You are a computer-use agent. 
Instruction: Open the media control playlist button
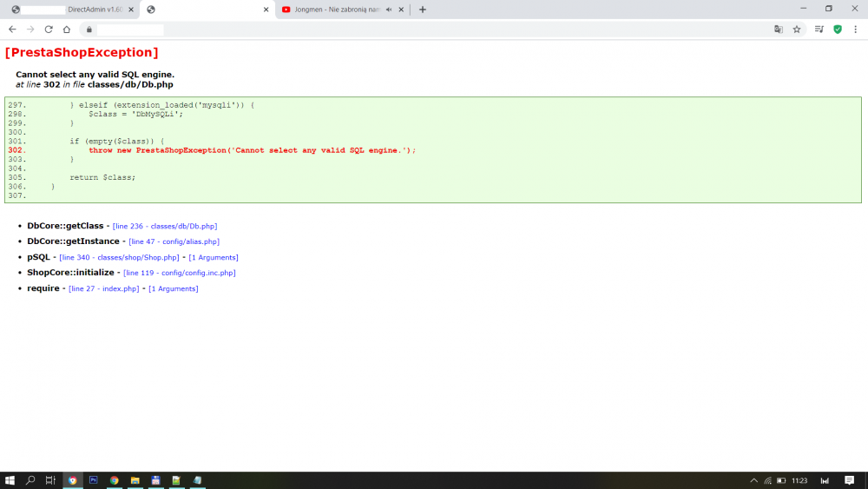(x=819, y=30)
